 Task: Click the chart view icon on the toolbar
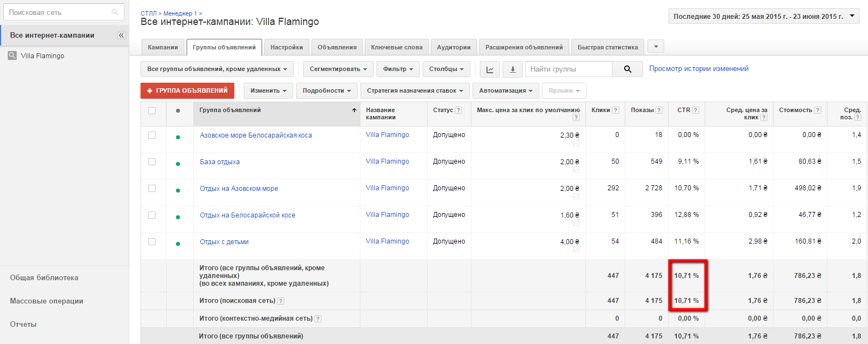pyautogui.click(x=489, y=69)
